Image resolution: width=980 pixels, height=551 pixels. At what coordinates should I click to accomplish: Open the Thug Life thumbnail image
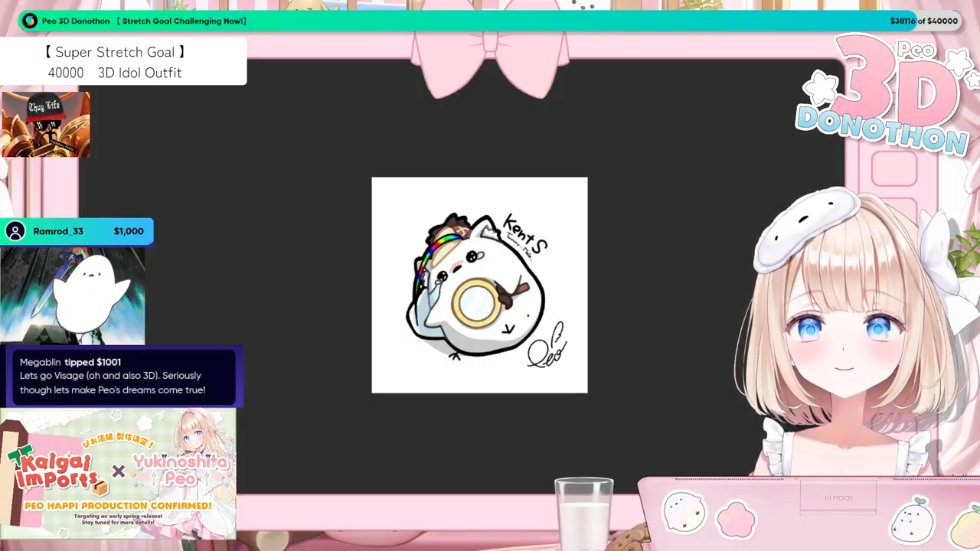pos(46,125)
